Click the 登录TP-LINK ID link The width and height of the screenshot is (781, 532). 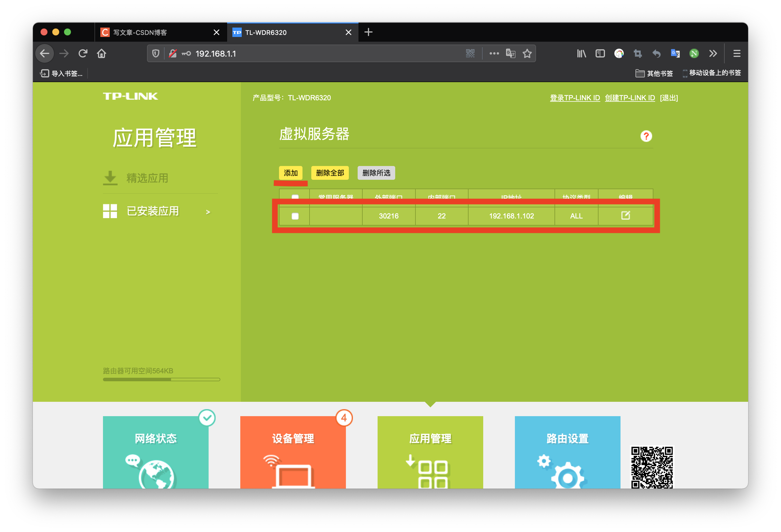574,98
